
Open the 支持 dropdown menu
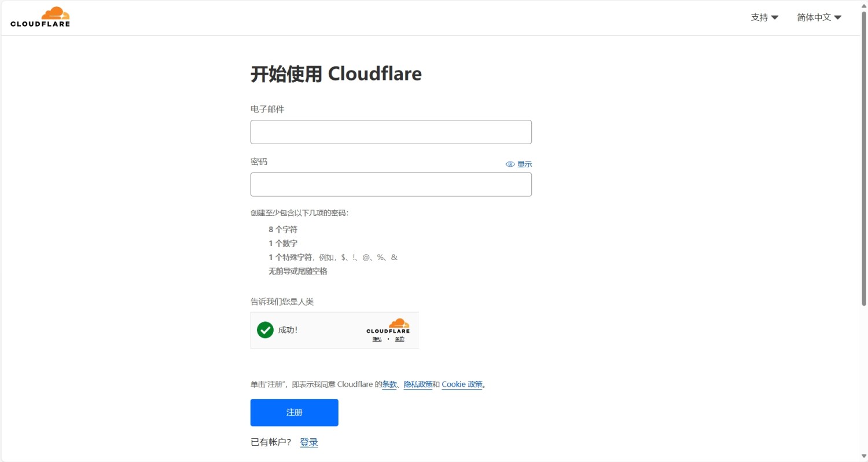[764, 17]
